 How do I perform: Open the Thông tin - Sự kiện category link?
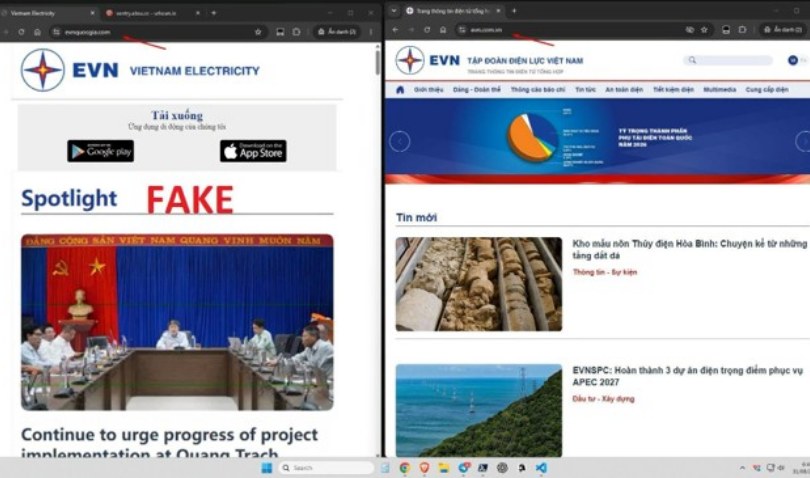605,272
